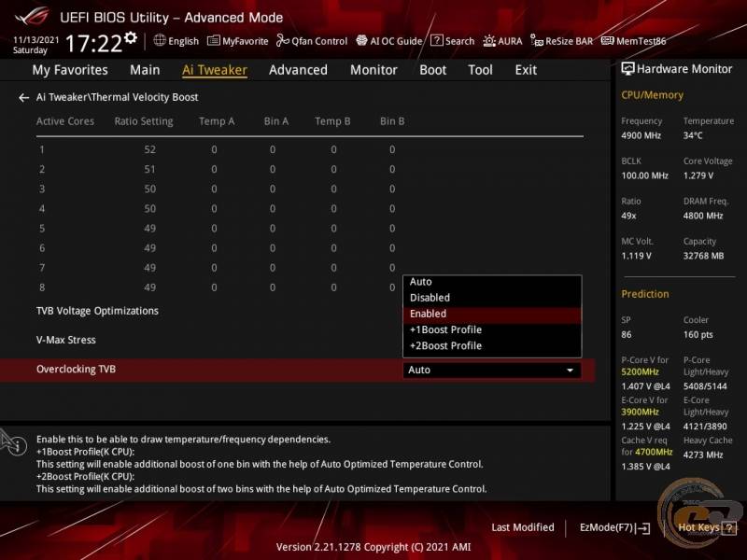
Task: Click Bin B column header
Action: (x=392, y=121)
